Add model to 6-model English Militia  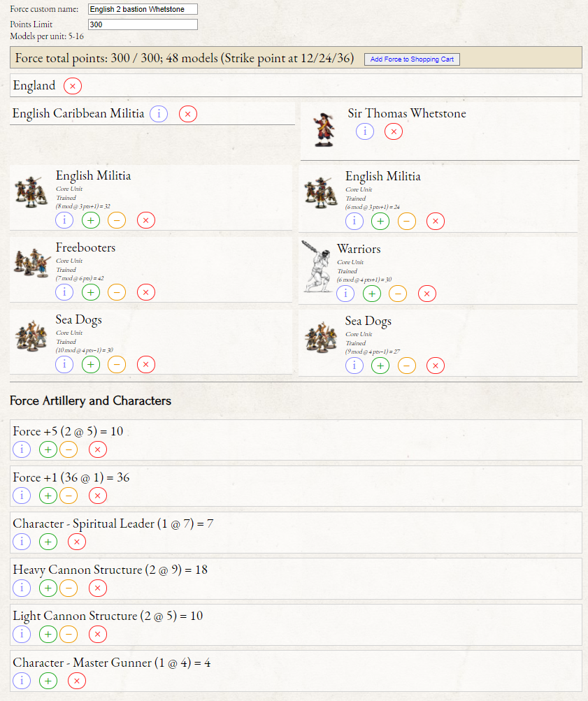click(380, 222)
